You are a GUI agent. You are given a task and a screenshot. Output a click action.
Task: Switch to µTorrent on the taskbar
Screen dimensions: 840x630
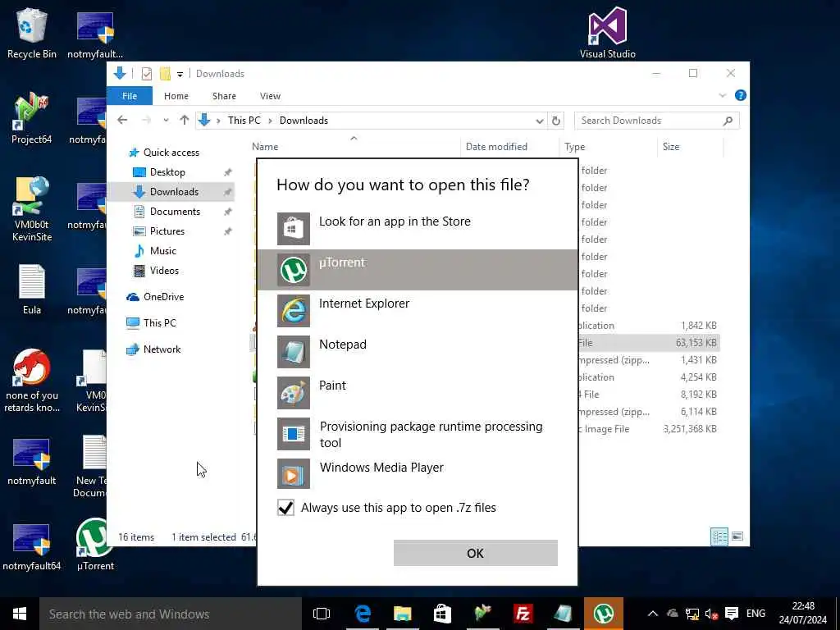603,614
